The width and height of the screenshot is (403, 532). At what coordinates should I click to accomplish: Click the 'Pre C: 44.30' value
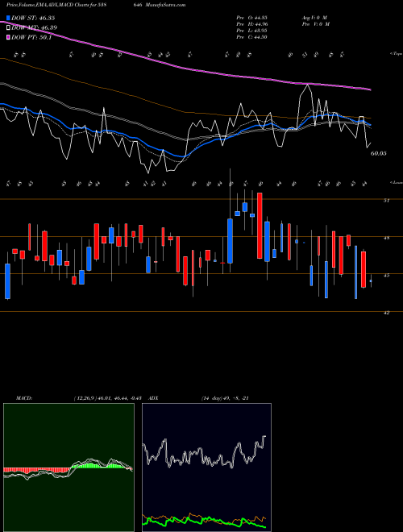click(x=251, y=37)
